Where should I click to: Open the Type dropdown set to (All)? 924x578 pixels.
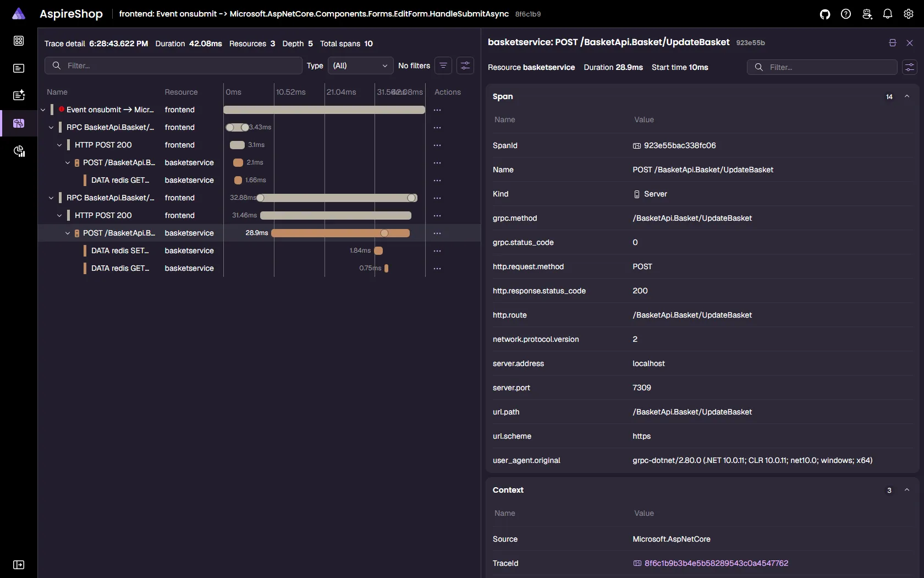(x=360, y=66)
